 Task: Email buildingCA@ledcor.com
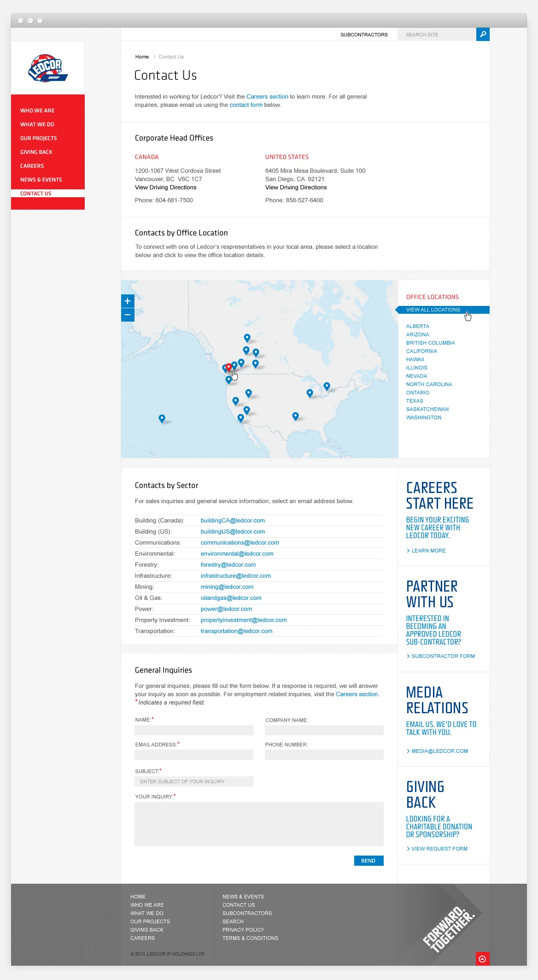(233, 521)
